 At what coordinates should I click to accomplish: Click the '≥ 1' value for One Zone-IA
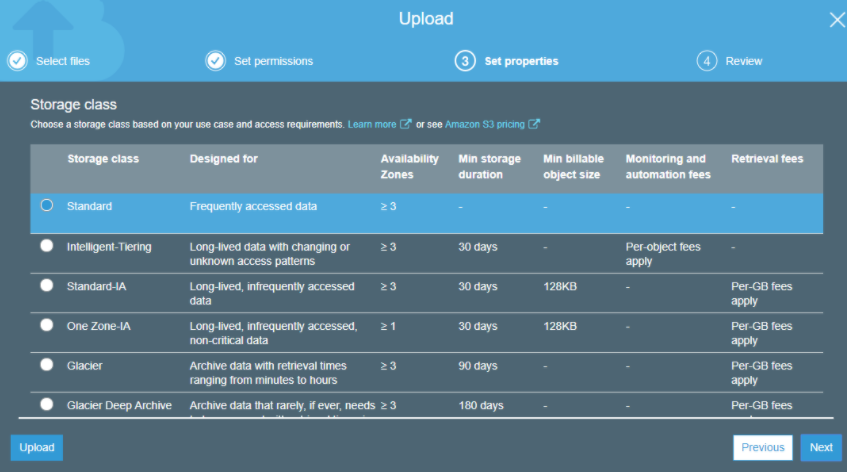click(x=388, y=326)
